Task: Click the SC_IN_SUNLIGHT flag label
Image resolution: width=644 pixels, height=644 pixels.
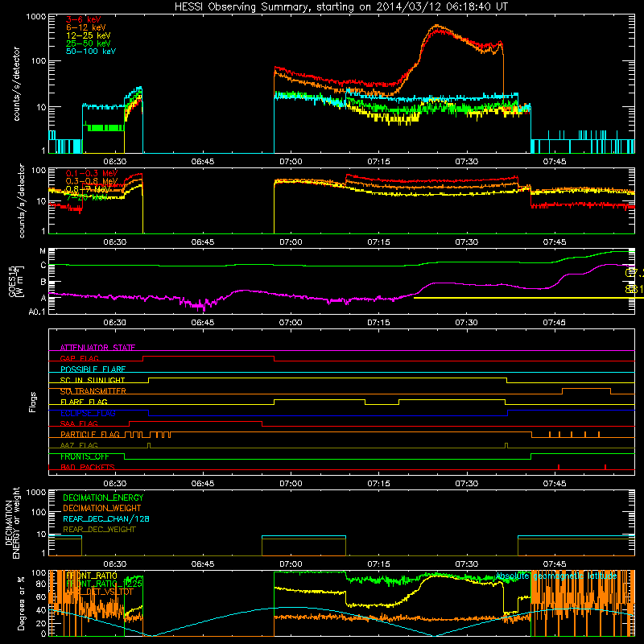Action: point(93,380)
